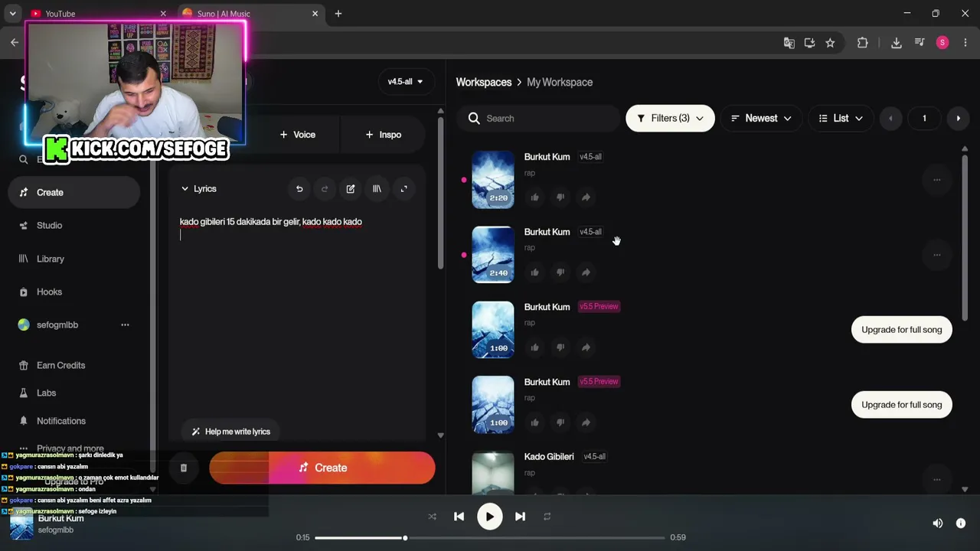Click Chrome translate page icon
Image resolution: width=980 pixels, height=551 pixels.
789,43
